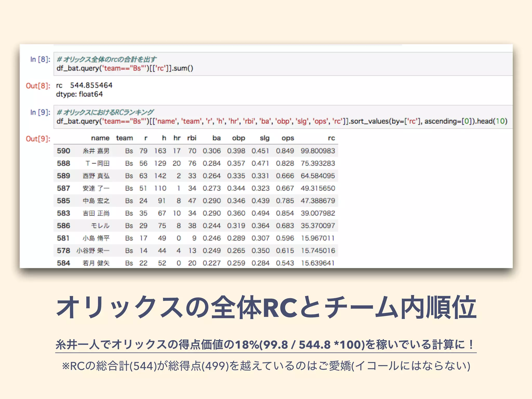Image resolution: width=532 pixels, height=399 pixels.
Task: Click slg value 0.494
Action: (260, 213)
